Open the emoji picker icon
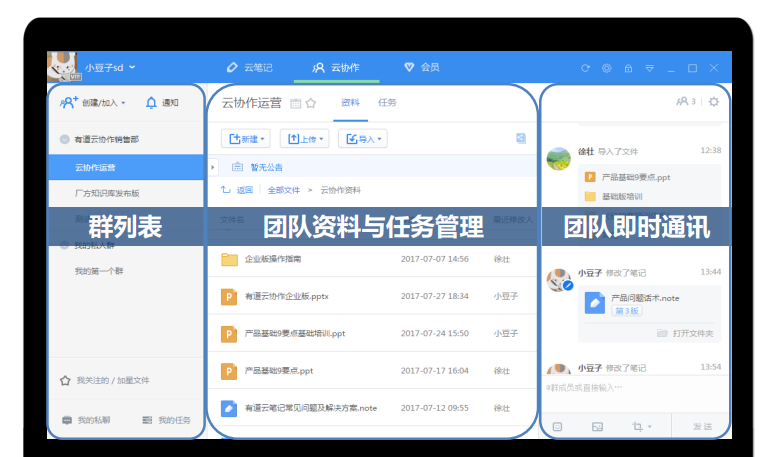This screenshot has height=457, width=773. pyautogui.click(x=558, y=426)
